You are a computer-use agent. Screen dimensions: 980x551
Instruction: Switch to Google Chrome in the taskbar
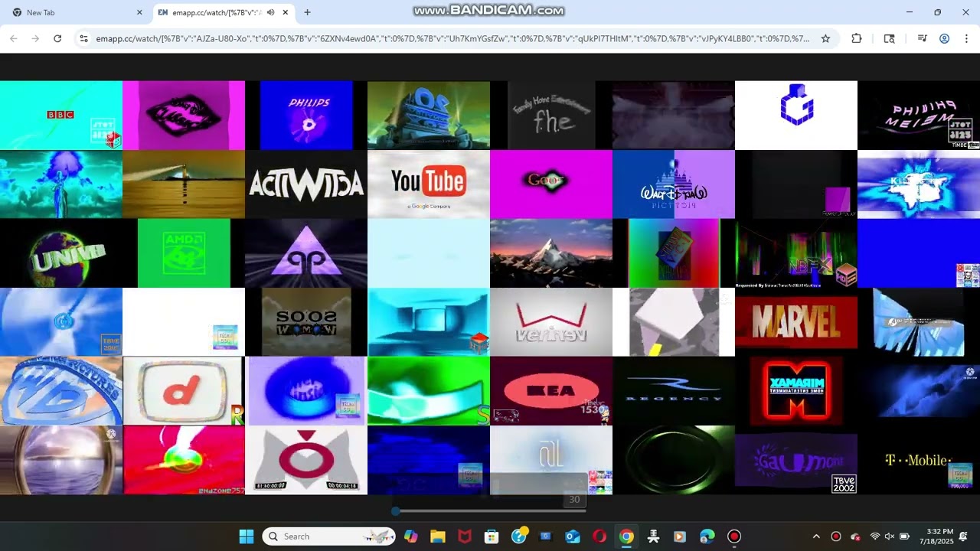tap(626, 536)
